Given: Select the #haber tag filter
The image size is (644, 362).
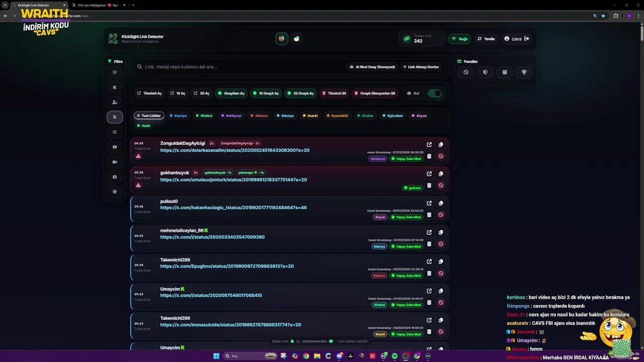Looking at the screenshot, I should (x=366, y=116).
